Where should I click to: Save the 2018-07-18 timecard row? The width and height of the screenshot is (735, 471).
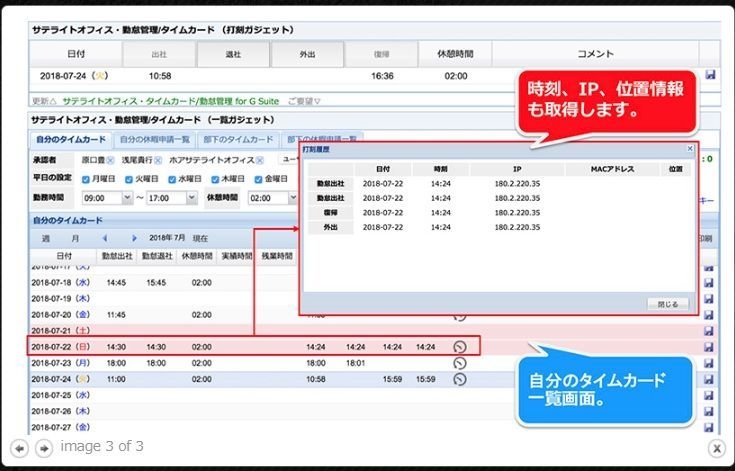[709, 283]
